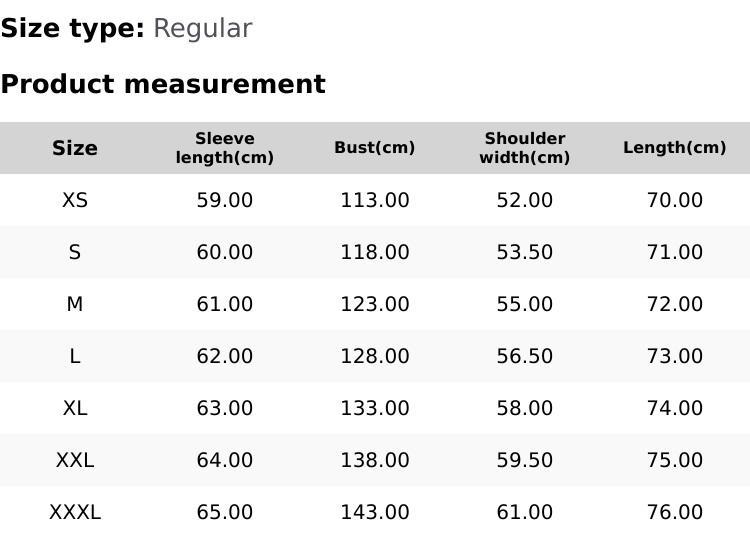Click the 55.00 shoulder width for M
The width and height of the screenshot is (750, 538).
coord(525,304)
